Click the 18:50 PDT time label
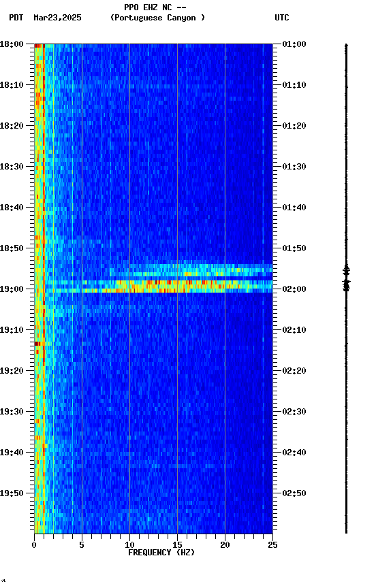 (12, 248)
